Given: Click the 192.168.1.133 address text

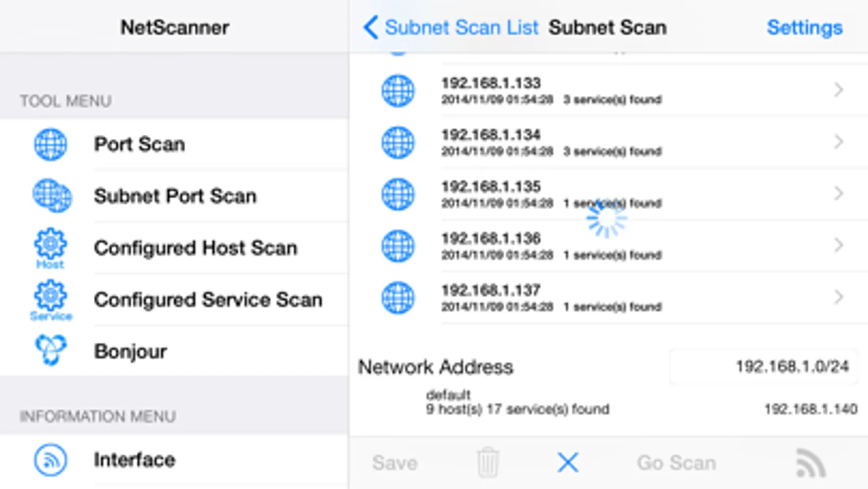Looking at the screenshot, I should [x=491, y=83].
